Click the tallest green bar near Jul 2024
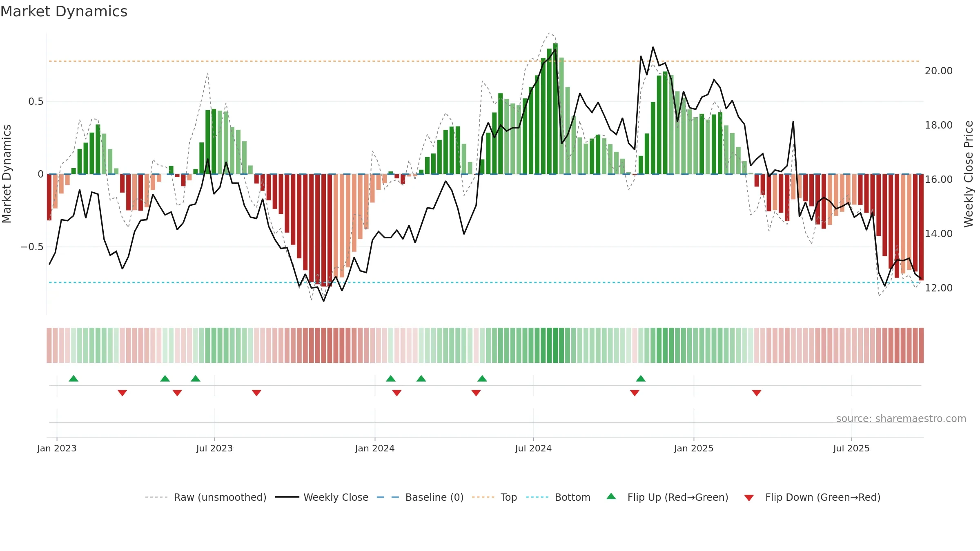Screen dimensions: 980x551 tap(555, 109)
